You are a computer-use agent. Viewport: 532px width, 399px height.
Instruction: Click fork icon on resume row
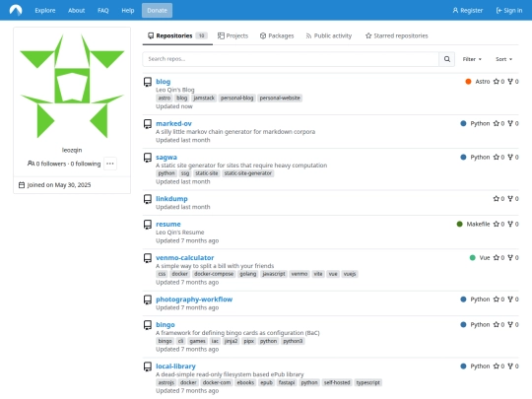tap(510, 224)
